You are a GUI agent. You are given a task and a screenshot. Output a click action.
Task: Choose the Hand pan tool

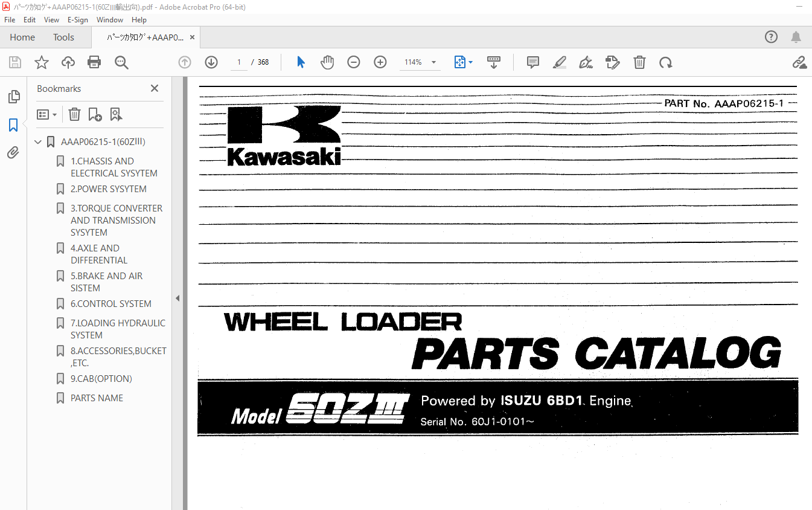pyautogui.click(x=327, y=62)
